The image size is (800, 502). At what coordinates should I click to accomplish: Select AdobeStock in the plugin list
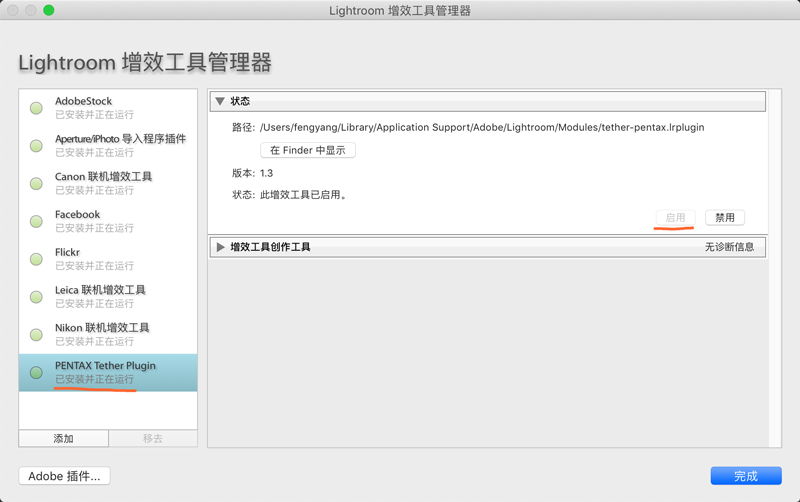[x=108, y=108]
